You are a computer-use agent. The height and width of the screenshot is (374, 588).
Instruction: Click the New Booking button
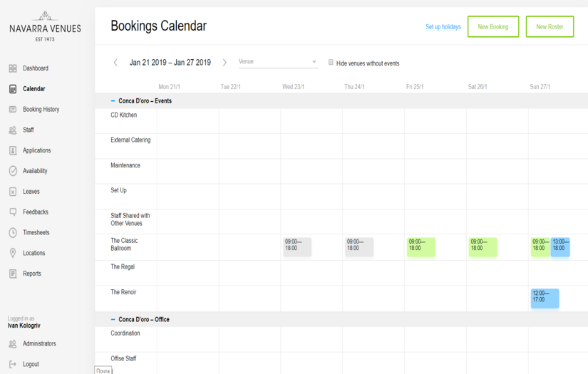493,26
